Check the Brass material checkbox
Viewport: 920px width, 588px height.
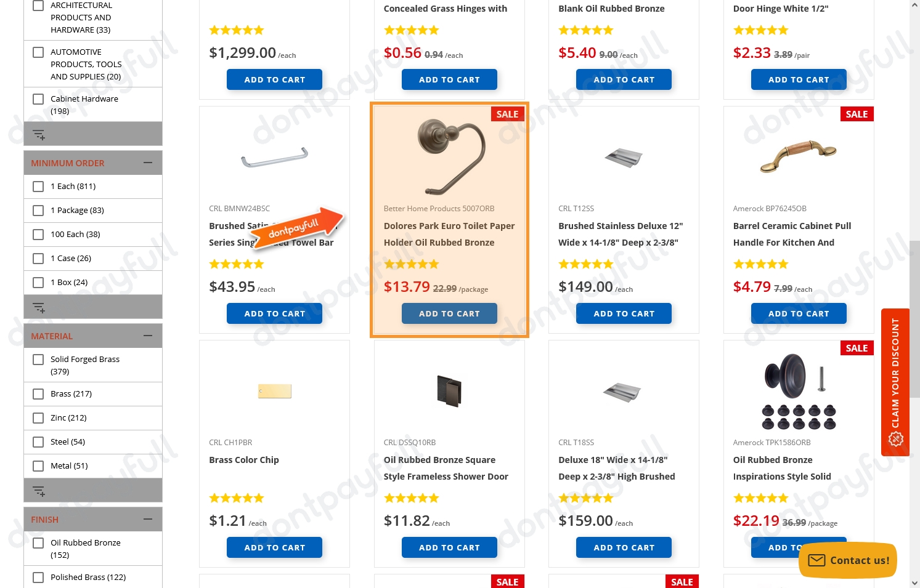pos(38,394)
